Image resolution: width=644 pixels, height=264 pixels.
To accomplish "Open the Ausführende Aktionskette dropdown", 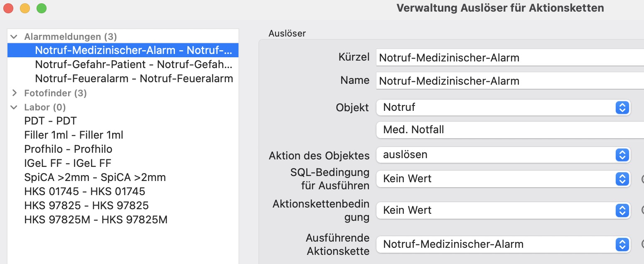I will tap(503, 244).
